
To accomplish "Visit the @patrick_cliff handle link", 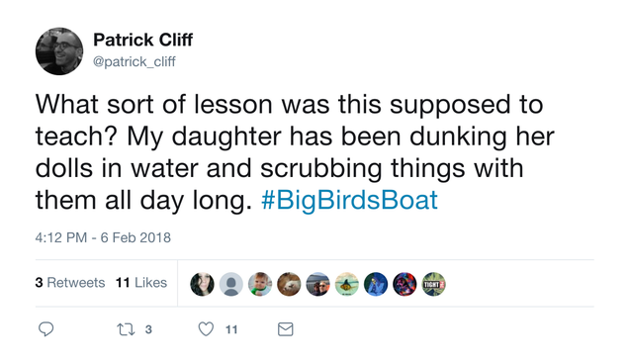I will [134, 61].
